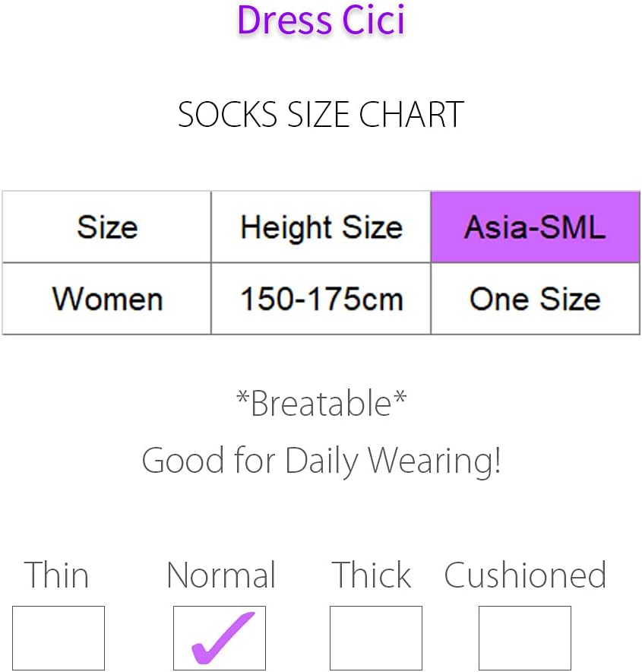Select the One Size table cell
The width and height of the screenshot is (642, 672).
[536, 298]
